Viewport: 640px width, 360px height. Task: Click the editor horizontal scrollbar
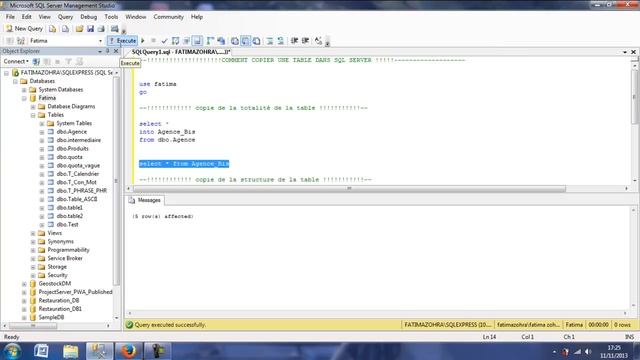pyautogui.click(x=349, y=189)
